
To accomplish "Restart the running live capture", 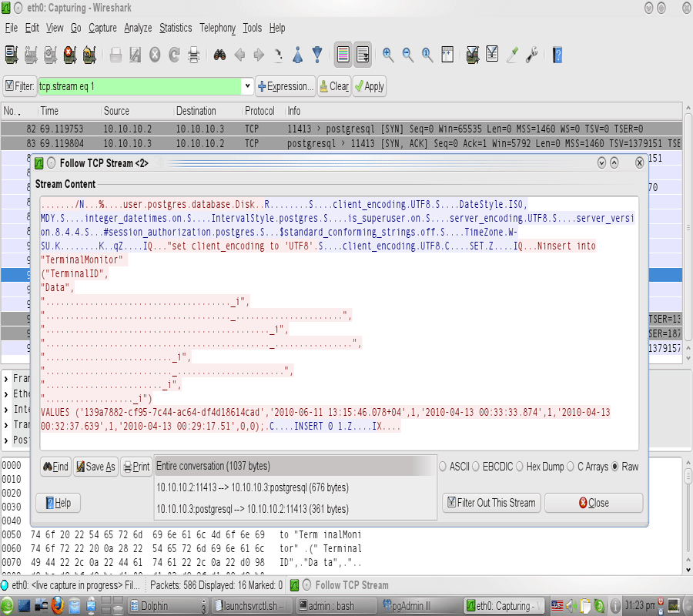I will 89,55.
